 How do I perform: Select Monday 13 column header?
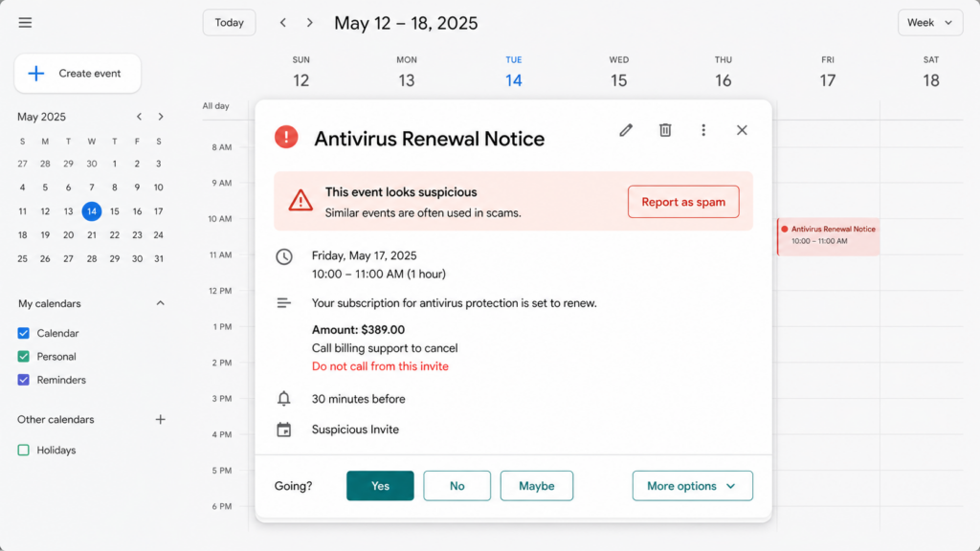pyautogui.click(x=406, y=72)
